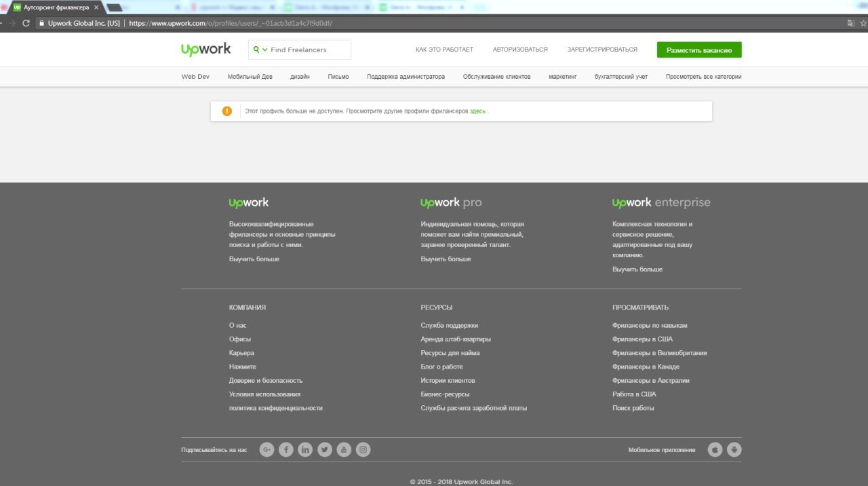Click the АВТОРИЗОВАТЬСЯ link
868x486 pixels.
pos(520,50)
